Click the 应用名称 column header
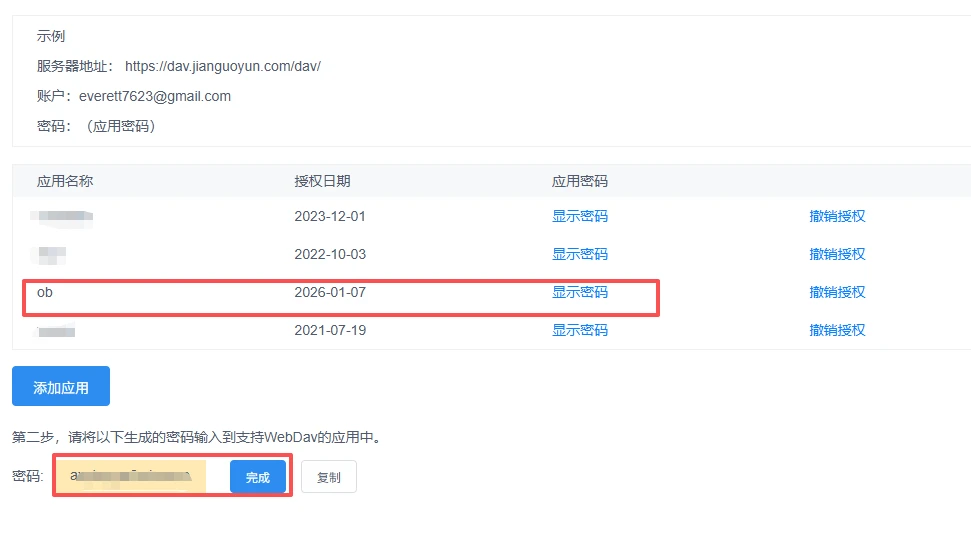Viewport: 971px width, 548px height. 65,181
